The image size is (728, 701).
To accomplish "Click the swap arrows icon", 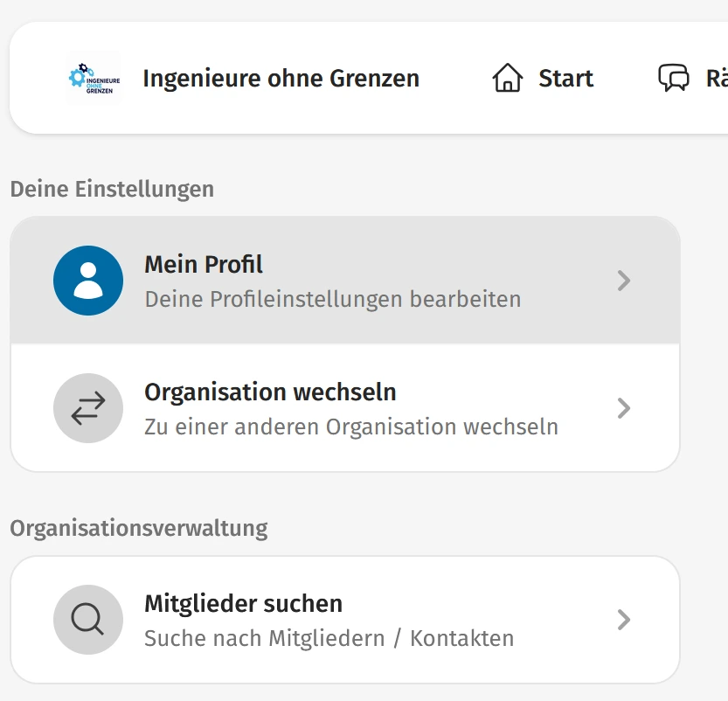I will coord(88,408).
